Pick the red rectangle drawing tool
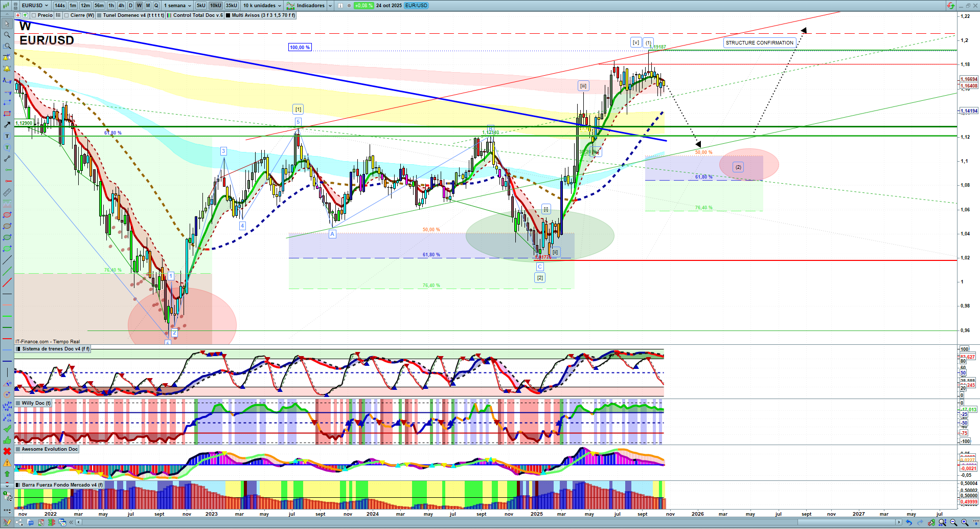The height and width of the screenshot is (529, 980). 7,114
